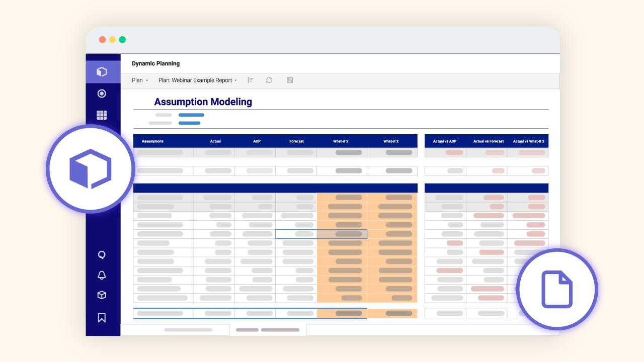Click the Actual vs Forecast header
This screenshot has width=644, height=362.
click(489, 141)
